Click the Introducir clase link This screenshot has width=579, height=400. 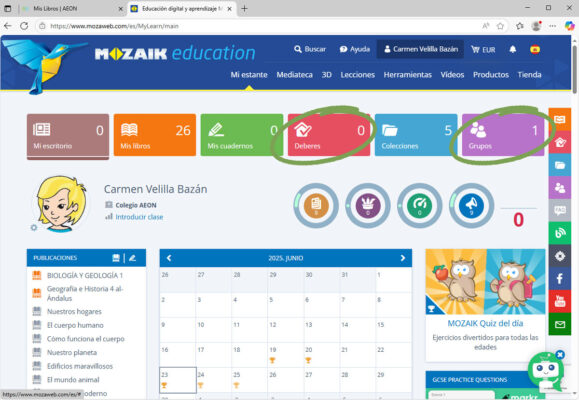click(139, 217)
